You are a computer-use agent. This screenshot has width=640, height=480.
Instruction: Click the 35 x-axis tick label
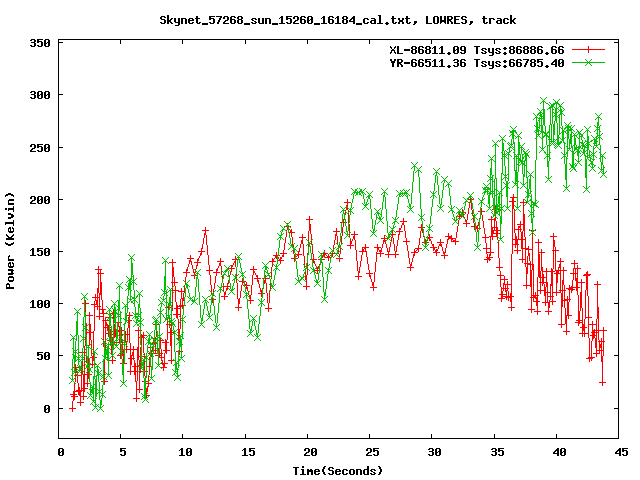point(497,452)
